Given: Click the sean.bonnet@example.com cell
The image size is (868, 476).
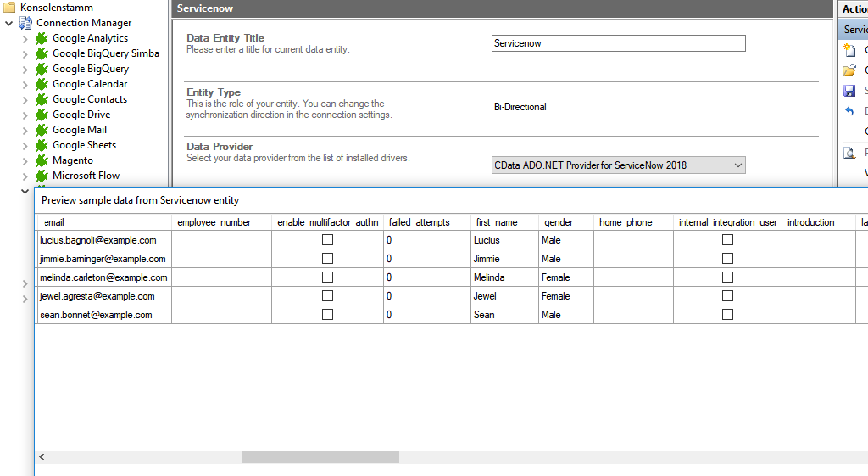Looking at the screenshot, I should point(103,315).
